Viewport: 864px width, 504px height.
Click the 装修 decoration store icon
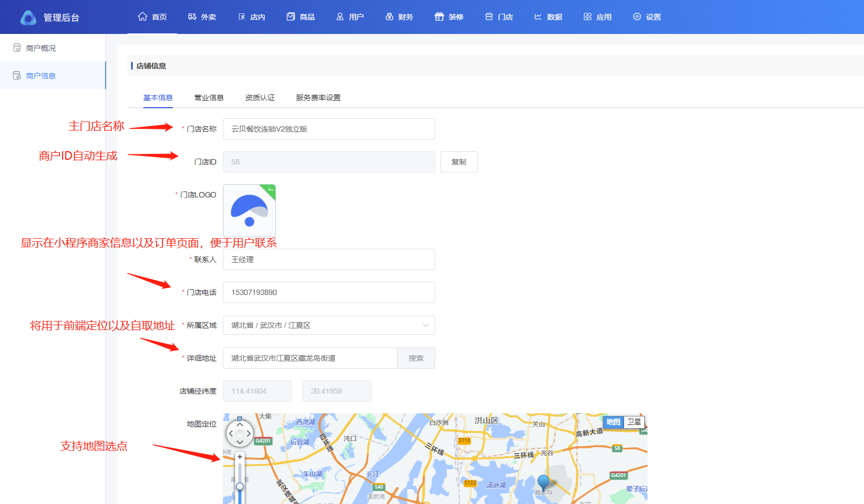tap(439, 16)
